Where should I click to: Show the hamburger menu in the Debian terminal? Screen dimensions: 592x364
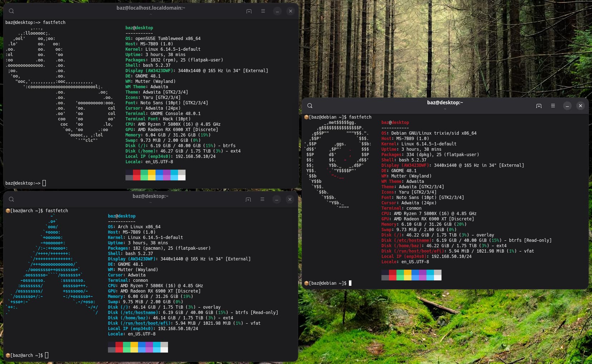(553, 106)
